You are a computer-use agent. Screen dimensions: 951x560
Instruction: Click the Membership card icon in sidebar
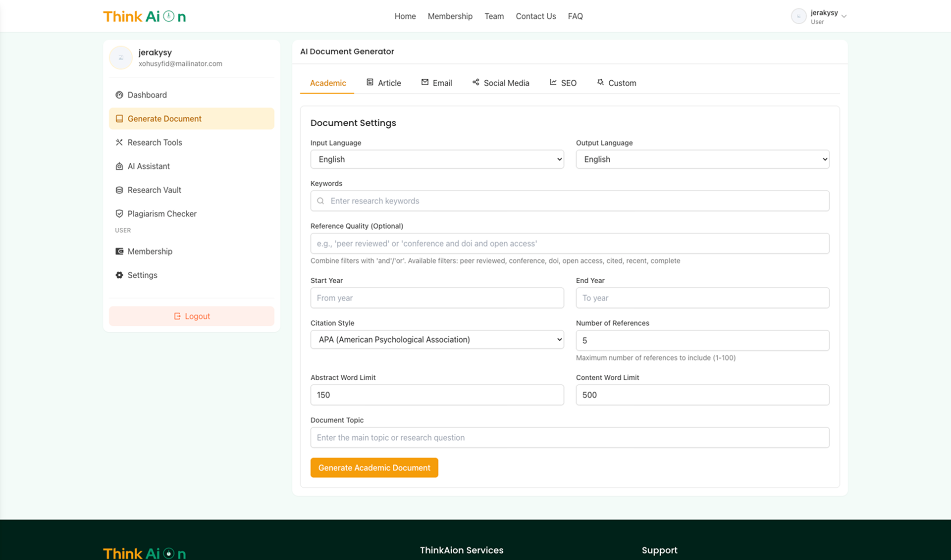119,251
